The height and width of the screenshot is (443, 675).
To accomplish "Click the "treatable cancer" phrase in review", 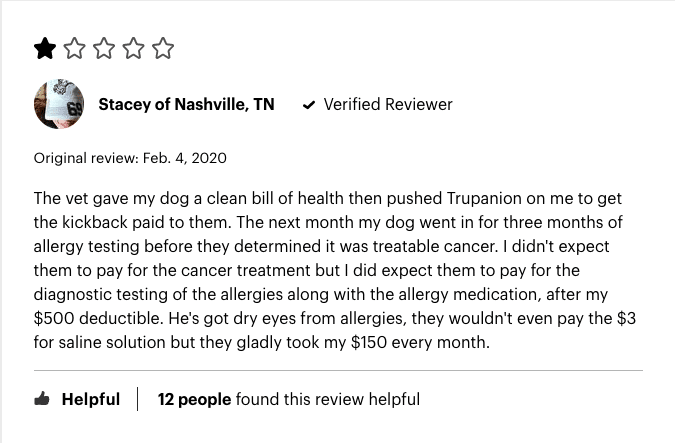I will (433, 247).
